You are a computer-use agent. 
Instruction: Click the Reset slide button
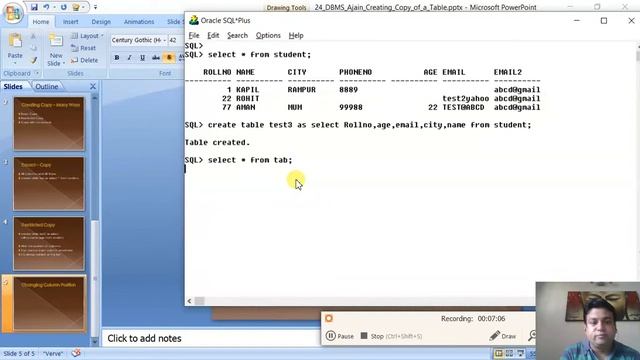click(83, 48)
